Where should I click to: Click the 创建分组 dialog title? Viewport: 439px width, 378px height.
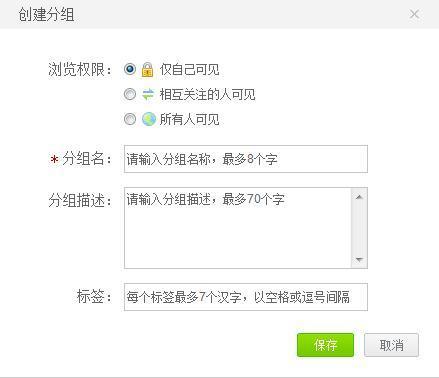[46, 15]
